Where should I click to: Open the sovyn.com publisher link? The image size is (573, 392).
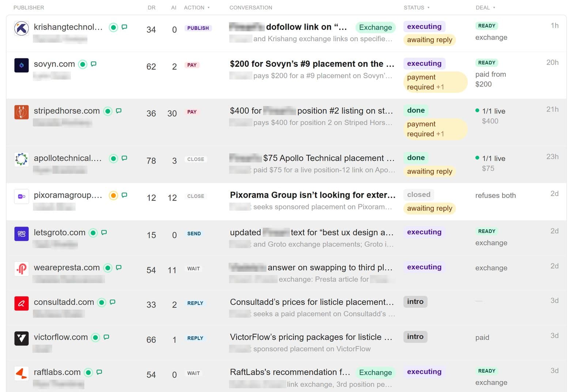pos(54,64)
